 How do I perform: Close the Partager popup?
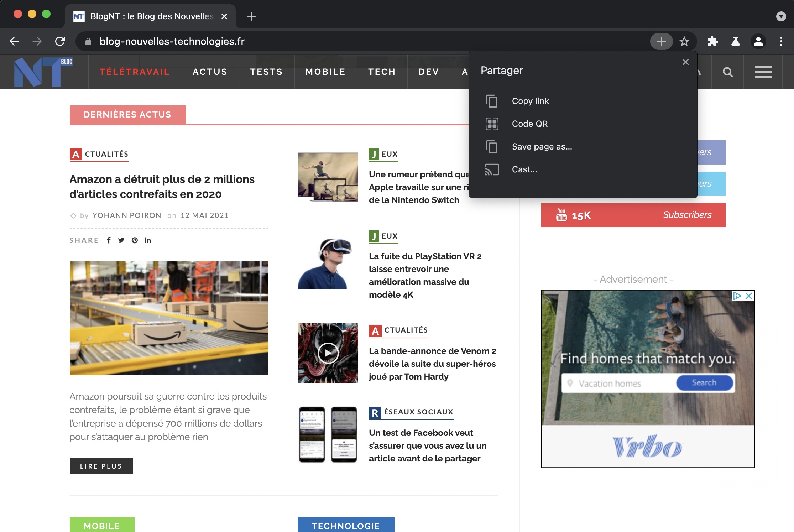[x=685, y=62]
